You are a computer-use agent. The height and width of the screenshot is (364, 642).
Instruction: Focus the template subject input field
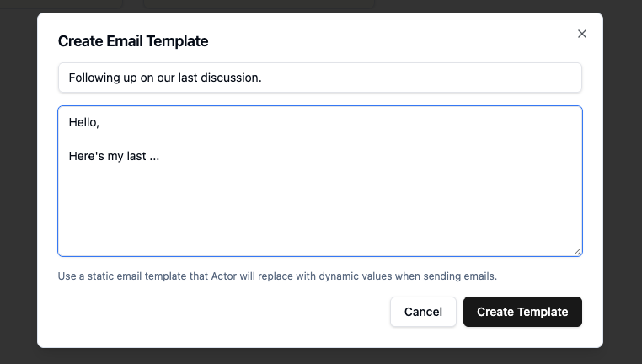click(421, 78)
